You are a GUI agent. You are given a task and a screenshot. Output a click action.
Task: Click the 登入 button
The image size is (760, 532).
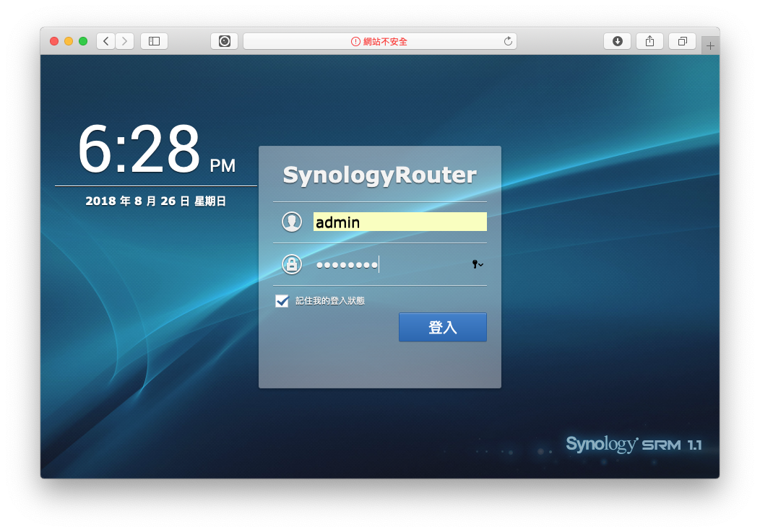(x=443, y=327)
